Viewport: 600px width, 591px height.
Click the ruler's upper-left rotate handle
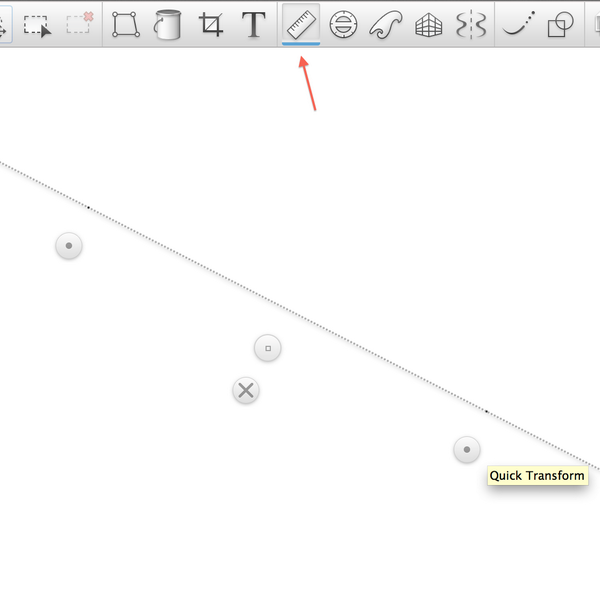[x=69, y=246]
